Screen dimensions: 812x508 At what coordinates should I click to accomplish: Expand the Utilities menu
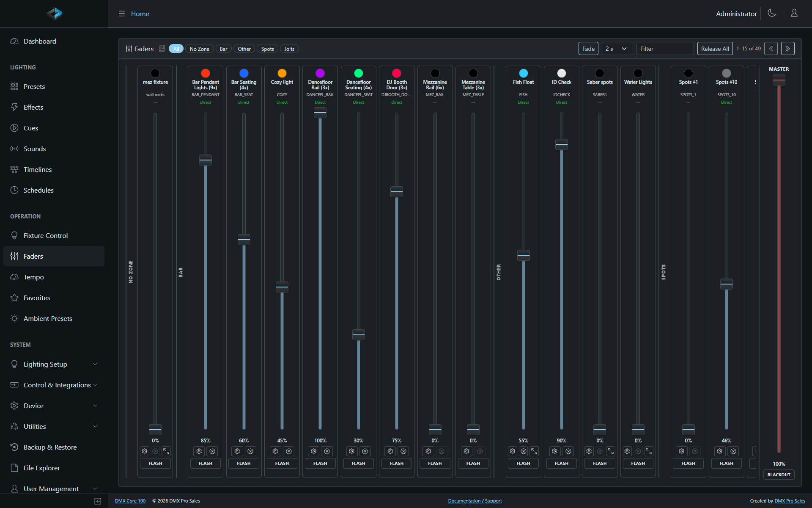54,426
